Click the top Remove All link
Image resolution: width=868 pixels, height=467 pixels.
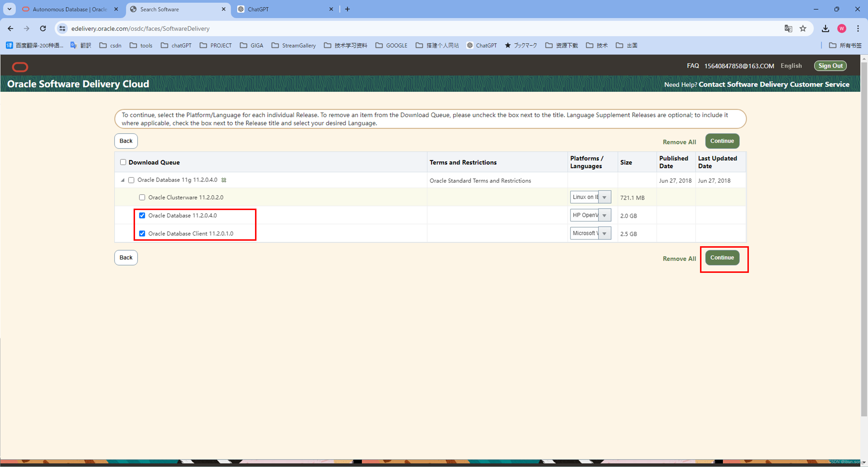click(679, 142)
